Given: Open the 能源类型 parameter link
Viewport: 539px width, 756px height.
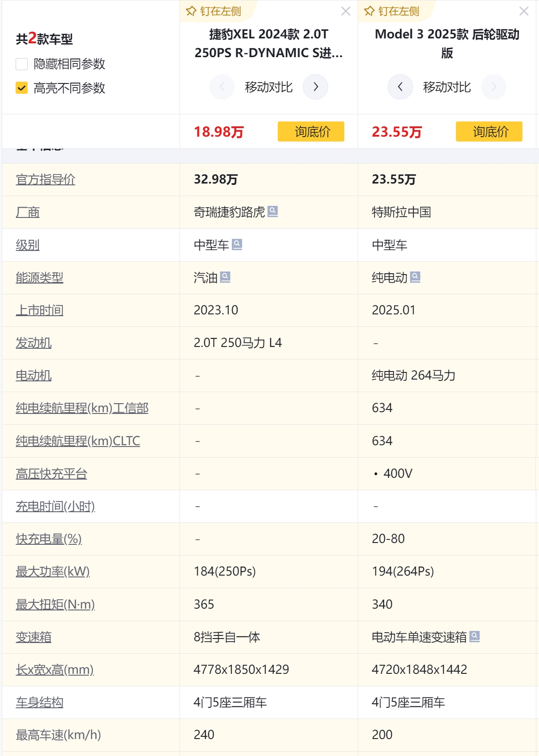Looking at the screenshot, I should point(39,277).
